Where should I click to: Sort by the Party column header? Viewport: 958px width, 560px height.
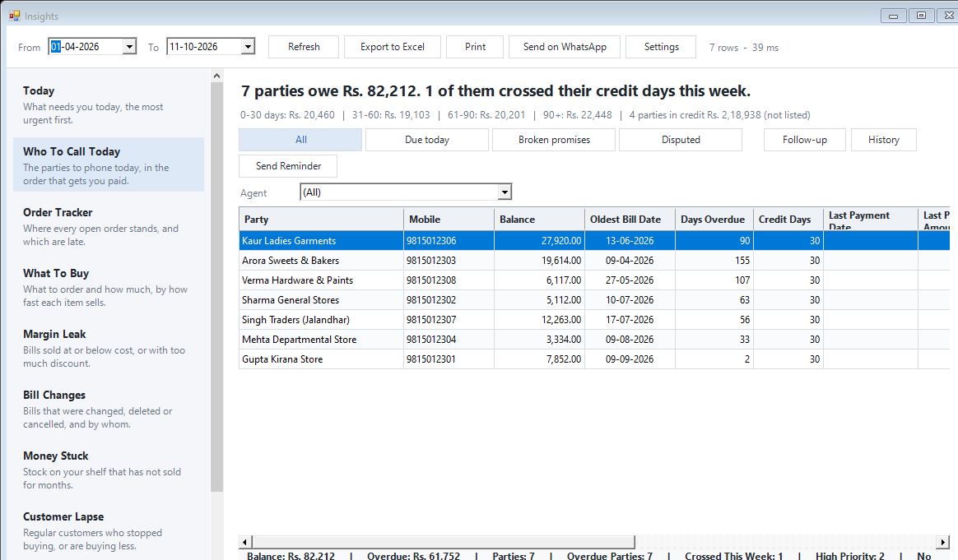pyautogui.click(x=321, y=220)
